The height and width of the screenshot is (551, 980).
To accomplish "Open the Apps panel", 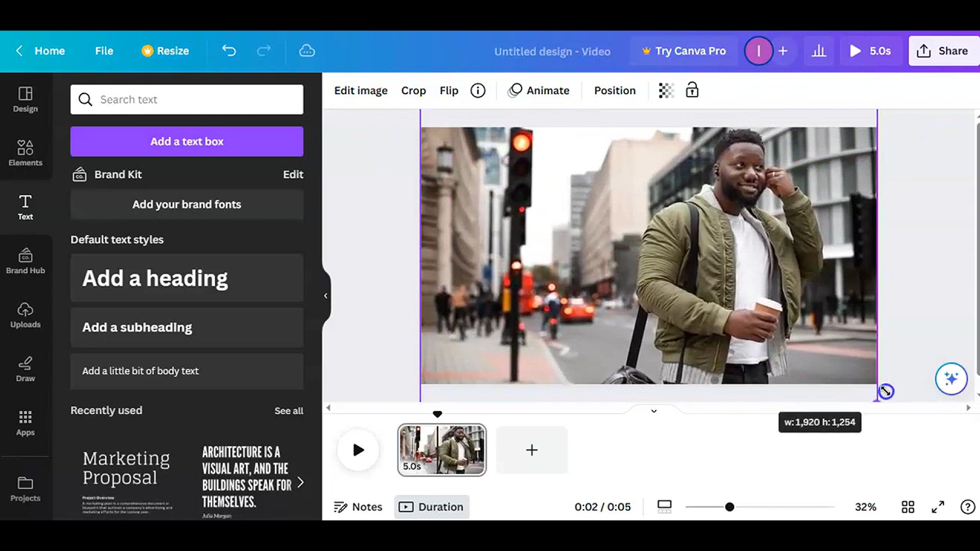I will (25, 423).
